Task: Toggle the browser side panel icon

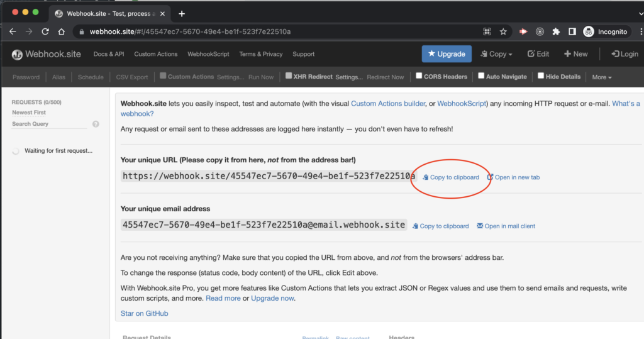Action: 572,31
